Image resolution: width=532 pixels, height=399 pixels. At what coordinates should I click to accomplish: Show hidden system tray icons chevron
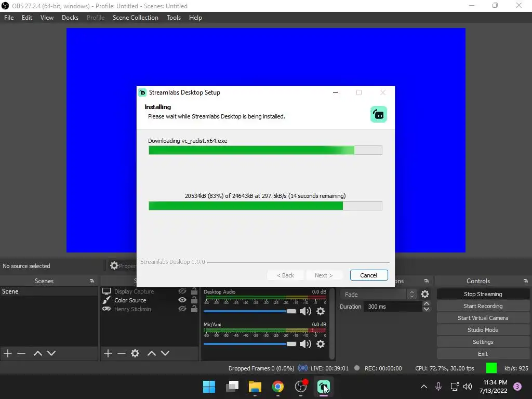click(424, 387)
